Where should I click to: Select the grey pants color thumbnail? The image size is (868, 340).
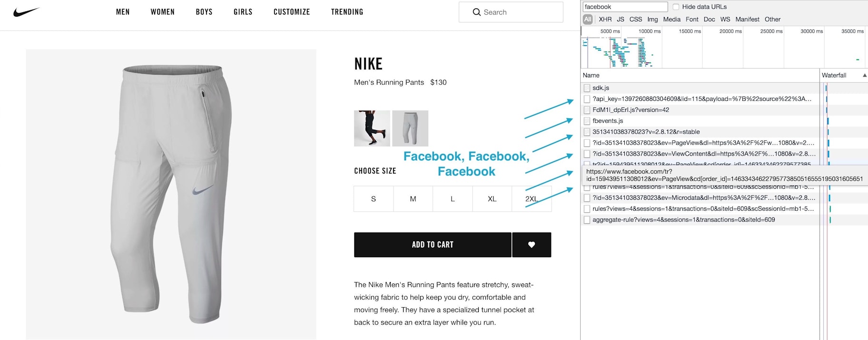[x=410, y=128]
